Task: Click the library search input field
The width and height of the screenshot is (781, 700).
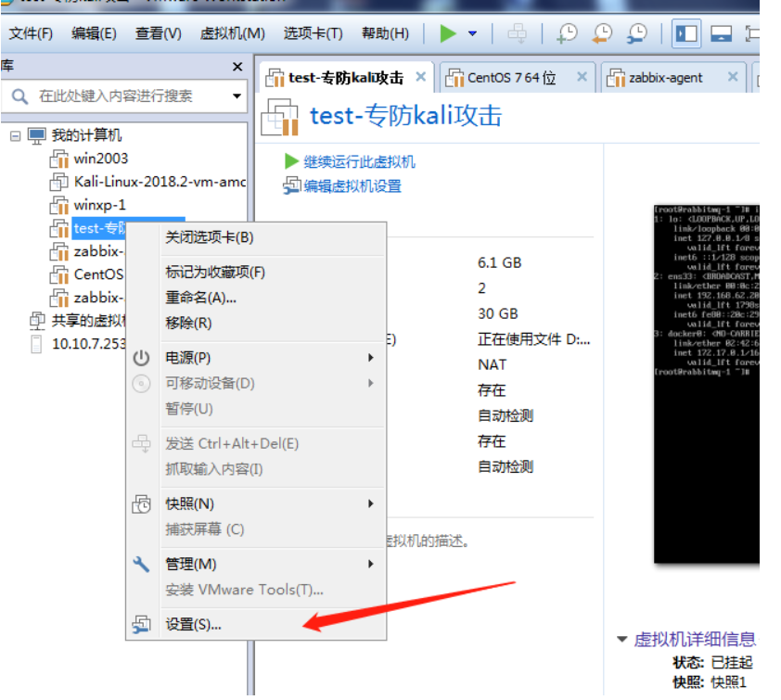Action: 123,95
